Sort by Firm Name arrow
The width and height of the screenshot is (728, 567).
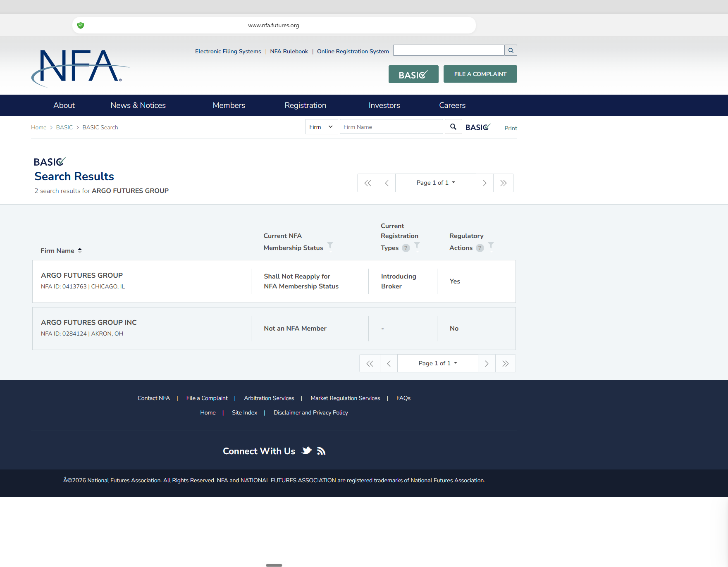tap(80, 250)
